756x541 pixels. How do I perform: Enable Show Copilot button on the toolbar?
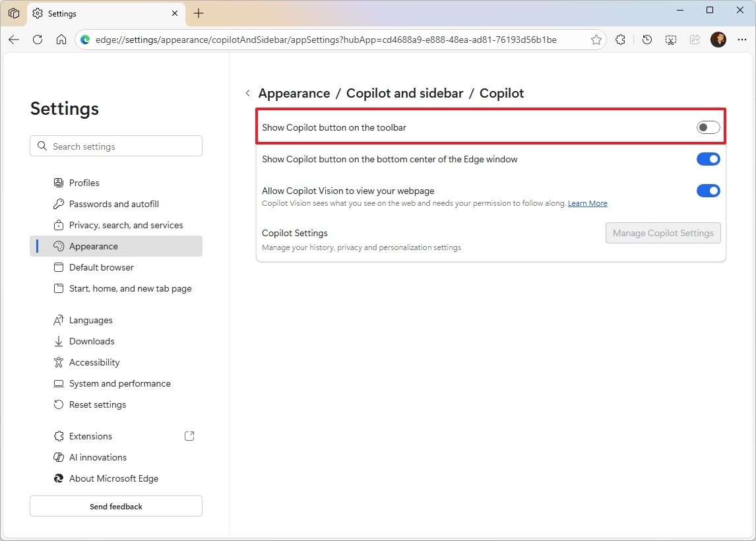pyautogui.click(x=708, y=127)
